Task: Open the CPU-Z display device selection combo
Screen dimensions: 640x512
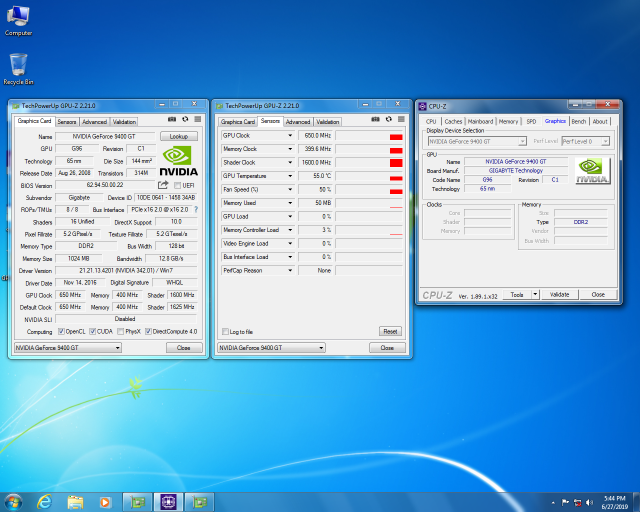Action: click(477, 141)
